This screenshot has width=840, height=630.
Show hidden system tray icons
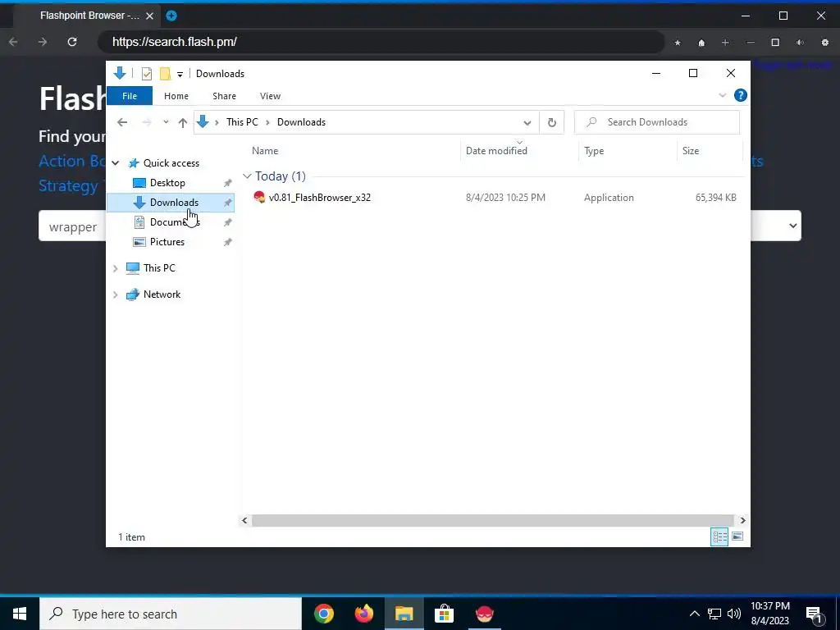click(694, 614)
